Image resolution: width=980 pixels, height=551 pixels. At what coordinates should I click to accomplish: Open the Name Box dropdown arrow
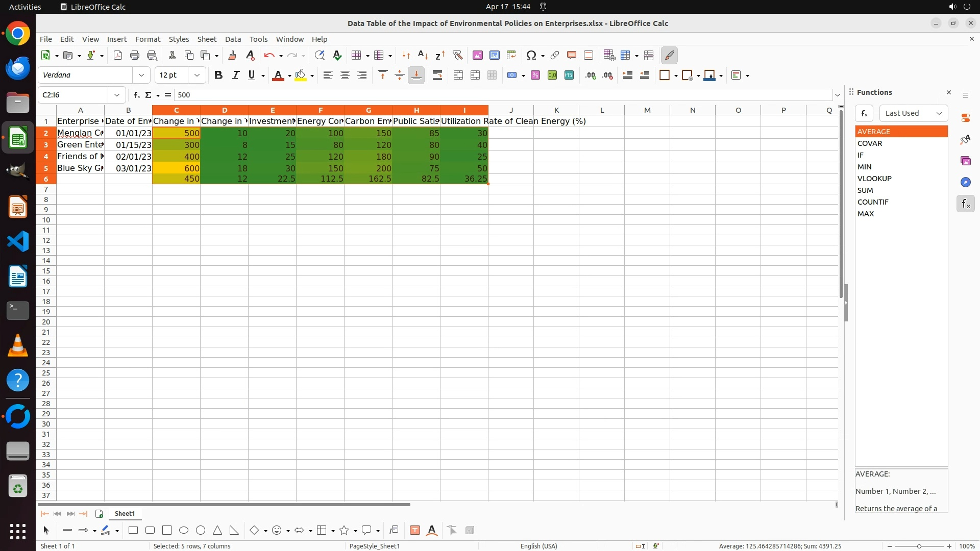tap(117, 95)
